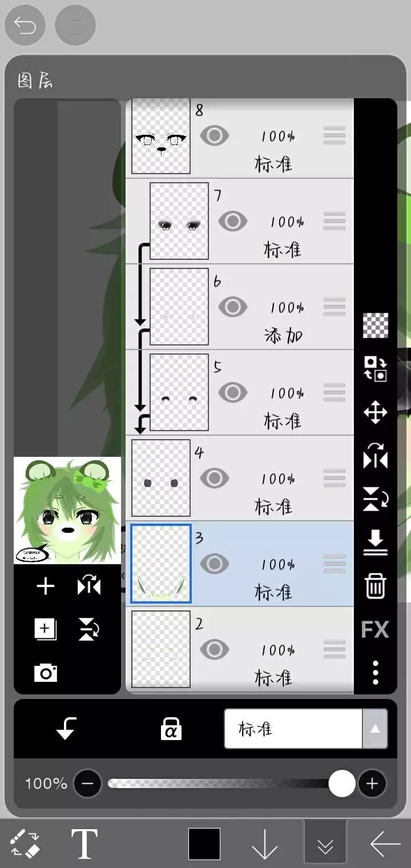Open the three-dot more options menu
411x868 pixels.
375,673
